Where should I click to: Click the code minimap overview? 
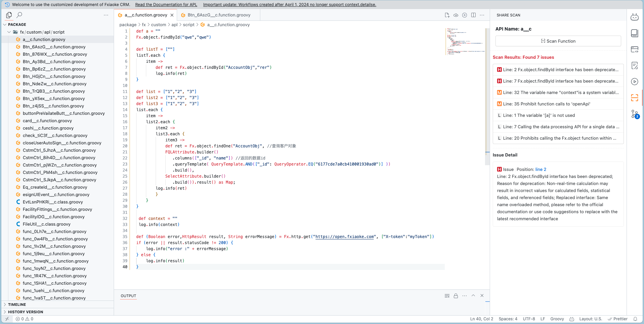pos(465,41)
